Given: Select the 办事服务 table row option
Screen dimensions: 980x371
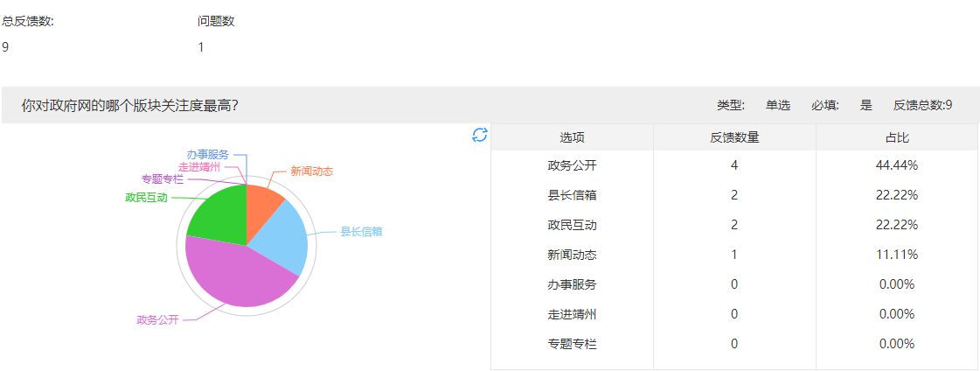Looking at the screenshot, I should (x=572, y=284).
